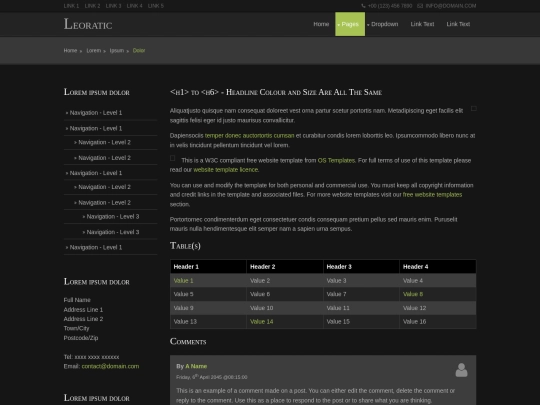This screenshot has height=405, width=540.
Task: Click the Full Name address line
Action: [x=77, y=300]
